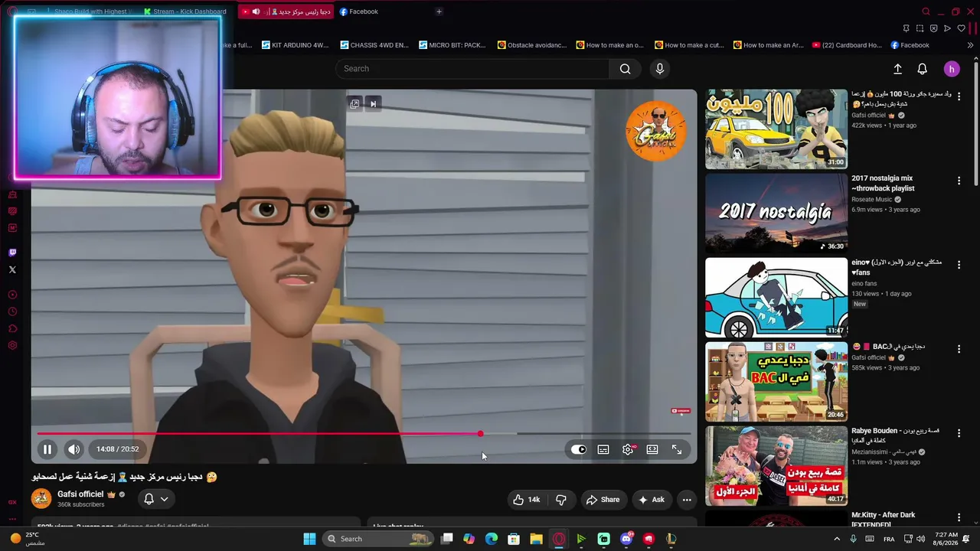This screenshot has height=551, width=980.
Task: Show hidden system tray icons
Action: tap(837, 539)
